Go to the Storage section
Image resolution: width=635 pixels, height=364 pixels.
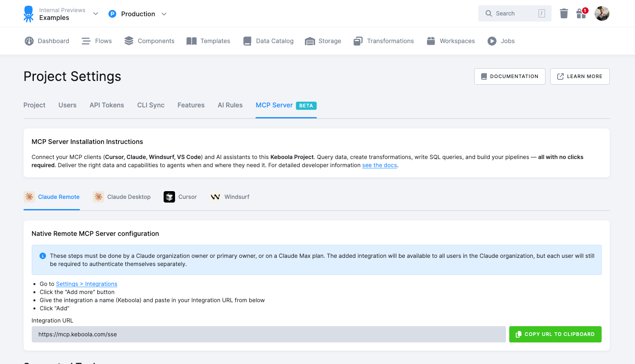click(x=323, y=41)
